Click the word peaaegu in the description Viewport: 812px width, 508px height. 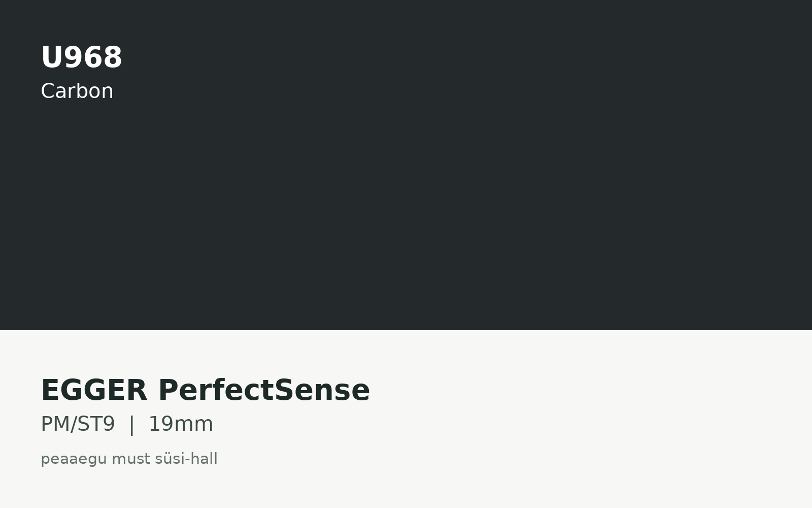pyautogui.click(x=74, y=460)
